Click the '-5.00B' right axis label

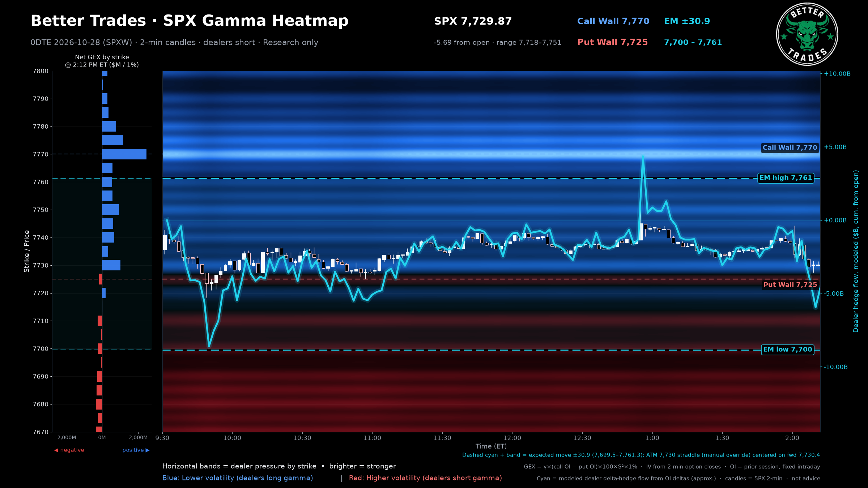(834, 294)
